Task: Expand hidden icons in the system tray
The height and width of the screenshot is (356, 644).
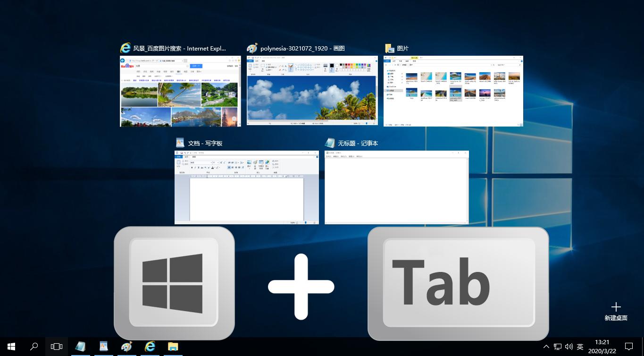Action: [x=546, y=346]
